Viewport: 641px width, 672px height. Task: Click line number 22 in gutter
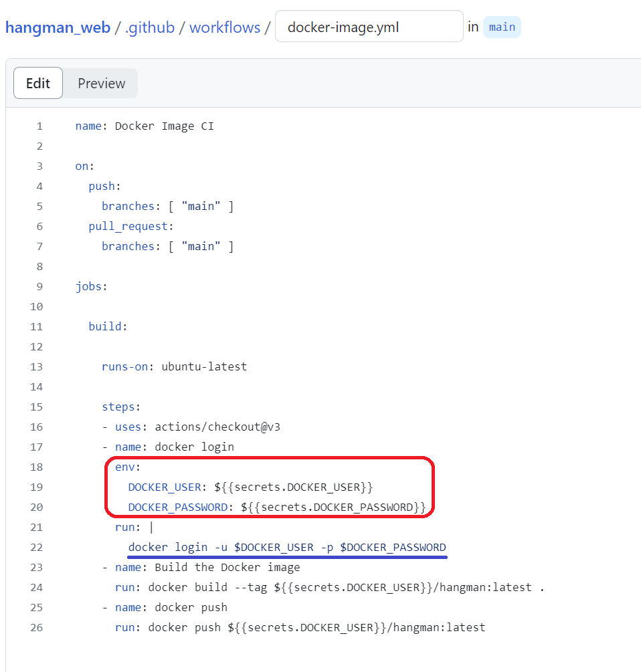(x=36, y=548)
